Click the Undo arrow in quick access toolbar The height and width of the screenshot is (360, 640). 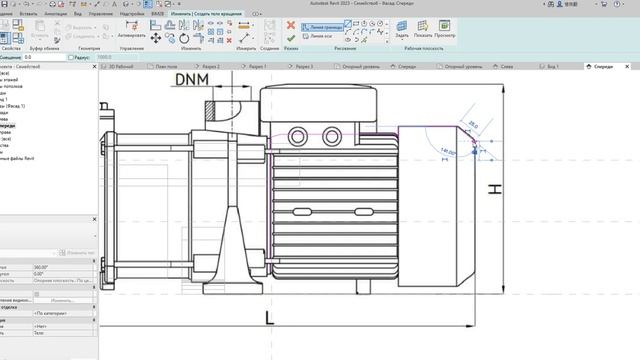(x=26, y=4)
